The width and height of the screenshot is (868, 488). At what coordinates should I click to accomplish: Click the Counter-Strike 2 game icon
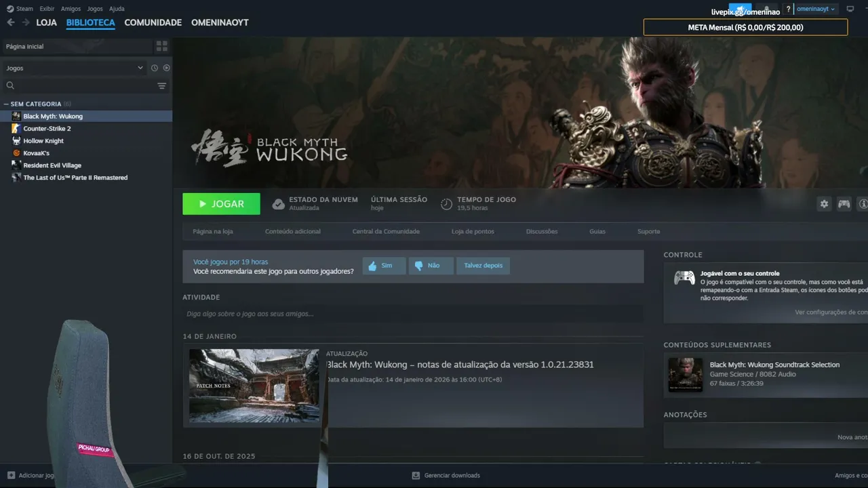(x=16, y=129)
